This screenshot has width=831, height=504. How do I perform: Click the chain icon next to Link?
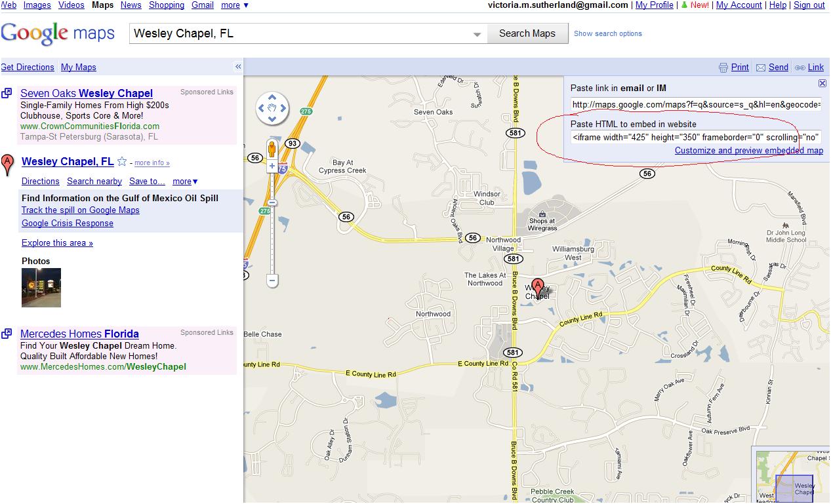pos(800,68)
